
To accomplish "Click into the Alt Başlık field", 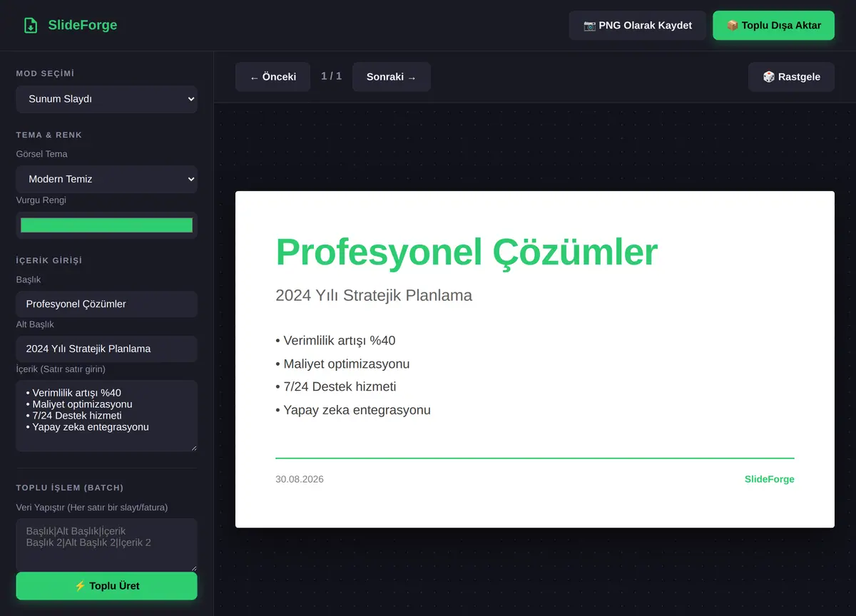I will click(106, 349).
